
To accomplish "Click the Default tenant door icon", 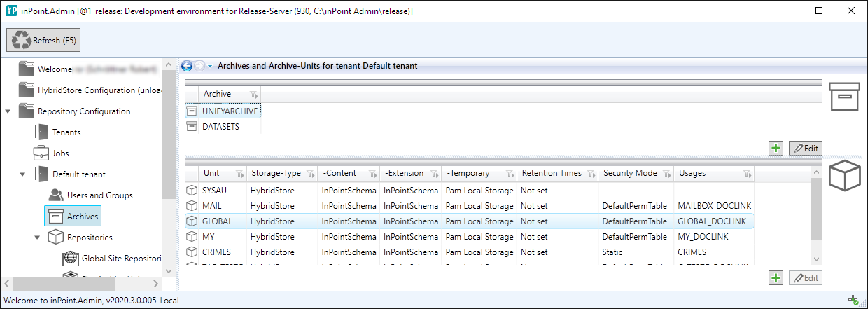I will (x=41, y=174).
